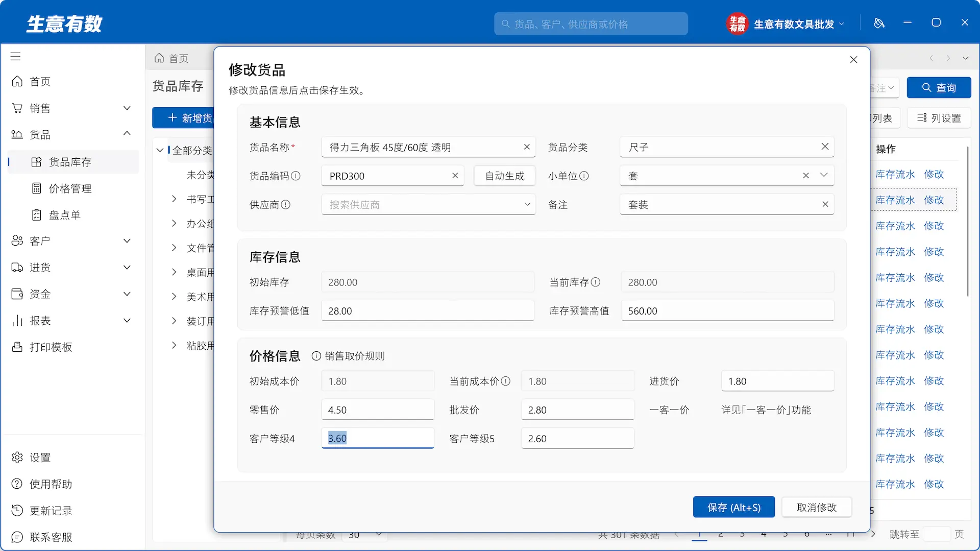
Task: Expand the 书写工具 category chevron
Action: point(174,199)
